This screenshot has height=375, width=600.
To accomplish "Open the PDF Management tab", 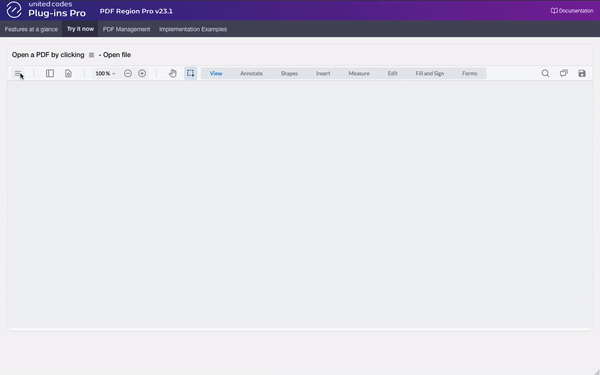I will pyautogui.click(x=126, y=29).
